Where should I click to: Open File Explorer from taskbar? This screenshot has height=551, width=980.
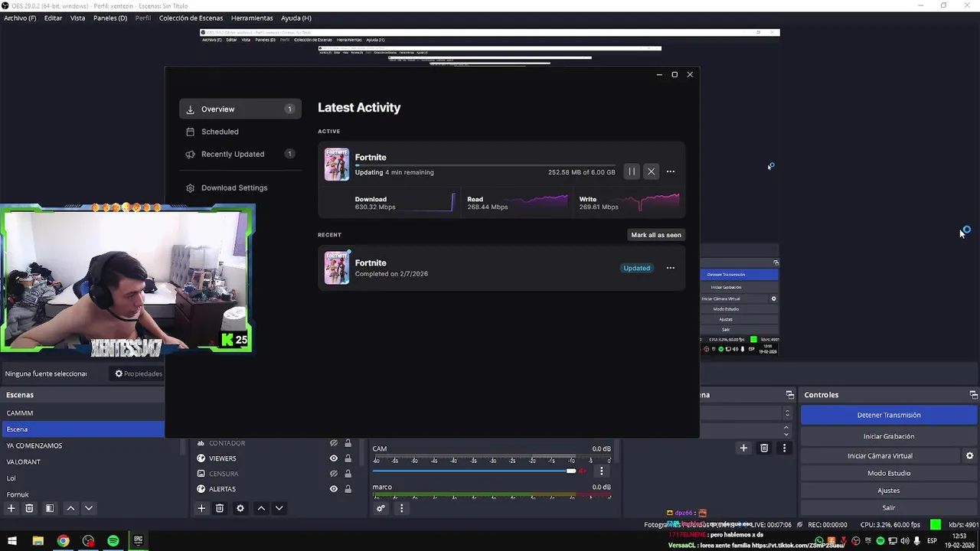(x=38, y=541)
